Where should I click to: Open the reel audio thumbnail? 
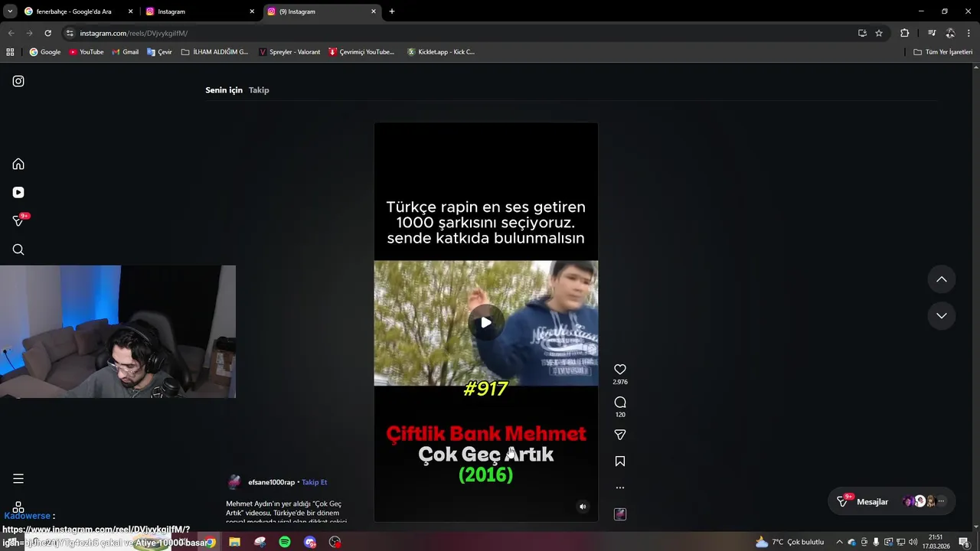coord(620,514)
